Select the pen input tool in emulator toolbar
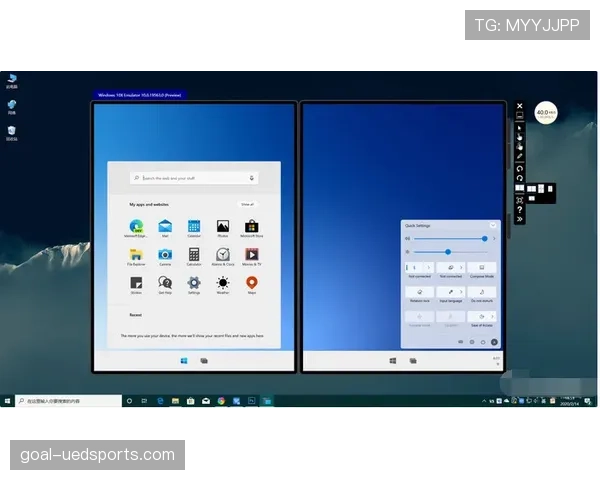 pos(519,156)
